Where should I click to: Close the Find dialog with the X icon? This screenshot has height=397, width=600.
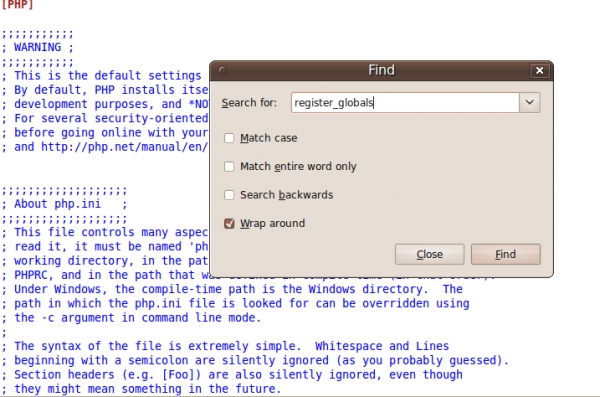(539, 70)
